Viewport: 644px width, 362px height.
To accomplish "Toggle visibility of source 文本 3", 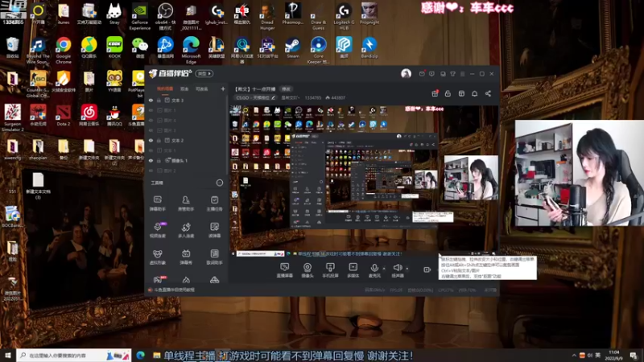I will click(151, 100).
